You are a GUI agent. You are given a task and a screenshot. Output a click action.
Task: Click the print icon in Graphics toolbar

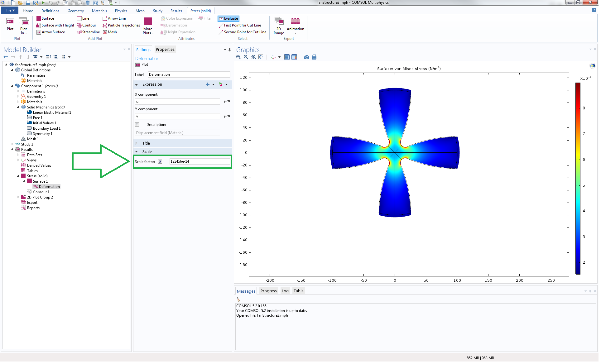[x=314, y=57]
